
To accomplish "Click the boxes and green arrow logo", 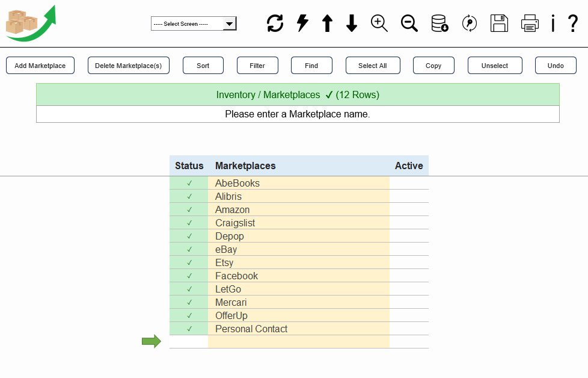I will click(x=31, y=23).
